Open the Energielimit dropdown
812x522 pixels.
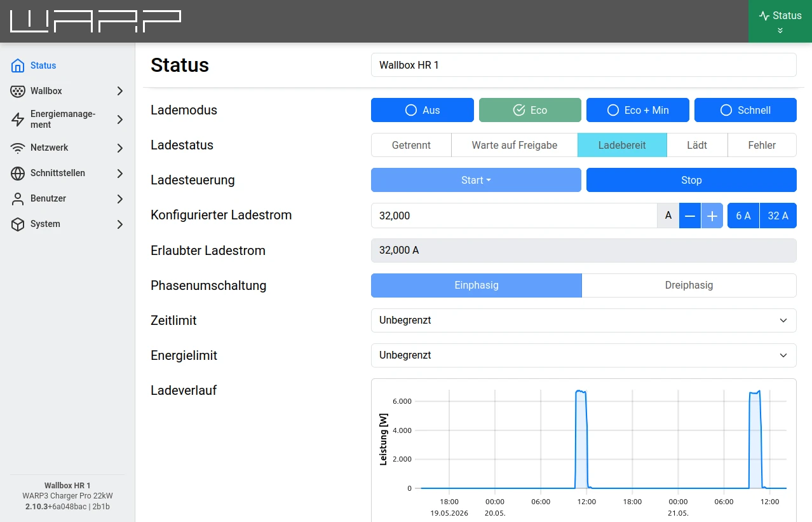point(584,355)
